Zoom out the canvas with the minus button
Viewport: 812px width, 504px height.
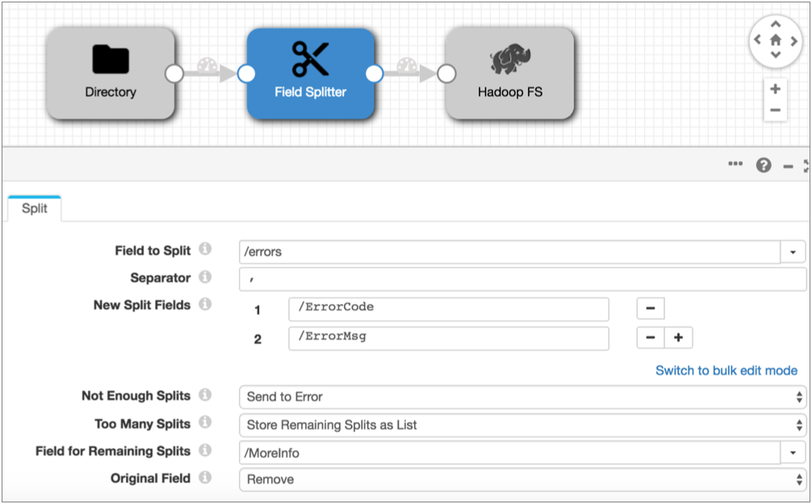click(x=775, y=110)
